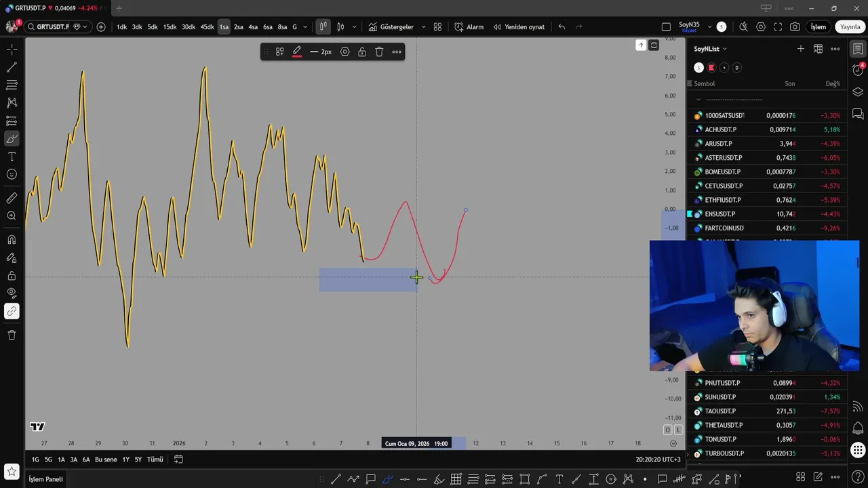Lock the selected drawing in floating toolbar

coord(362,52)
